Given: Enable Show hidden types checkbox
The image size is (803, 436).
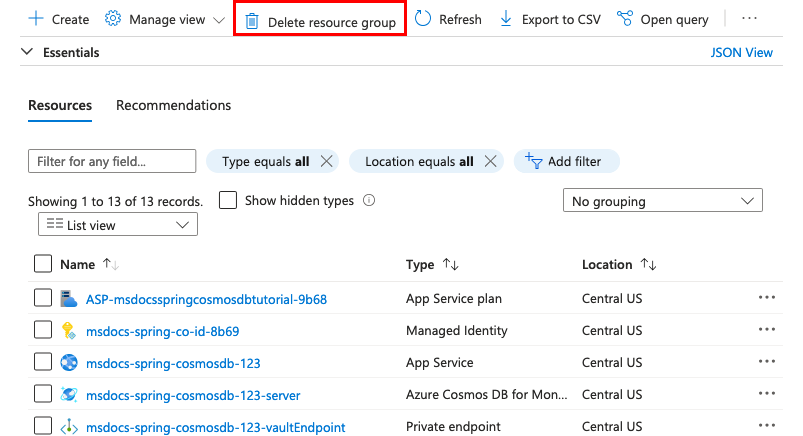Looking at the screenshot, I should tap(228, 200).
